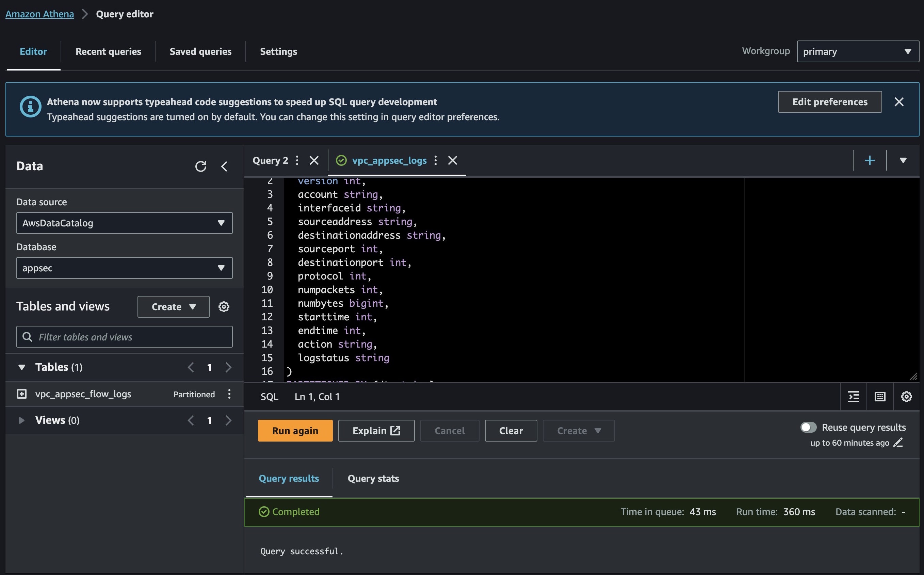Click the Run time 360 ms value
This screenshot has height=575, width=924.
coord(799,512)
